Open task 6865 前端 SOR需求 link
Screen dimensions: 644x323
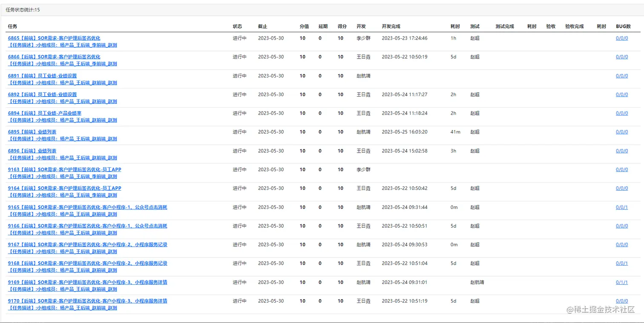54,38
